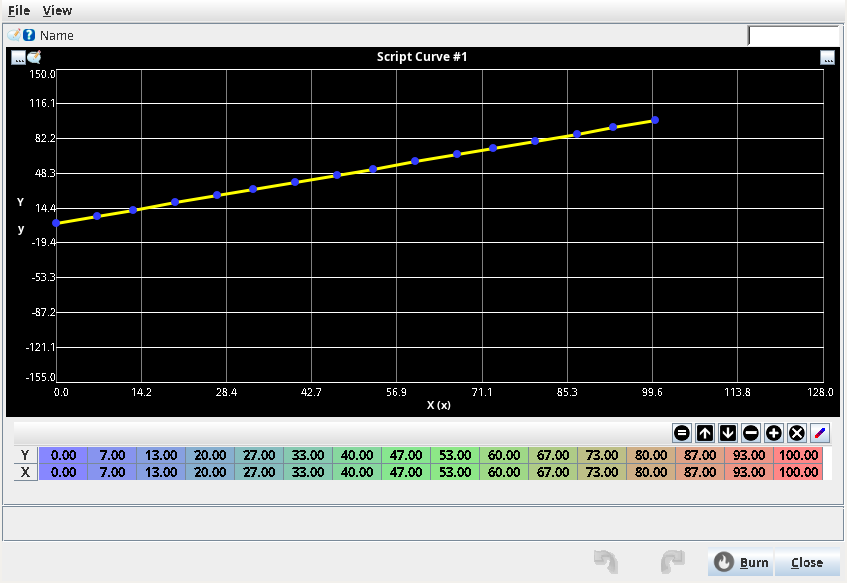Click the subtract (minus) table tool

click(751, 433)
